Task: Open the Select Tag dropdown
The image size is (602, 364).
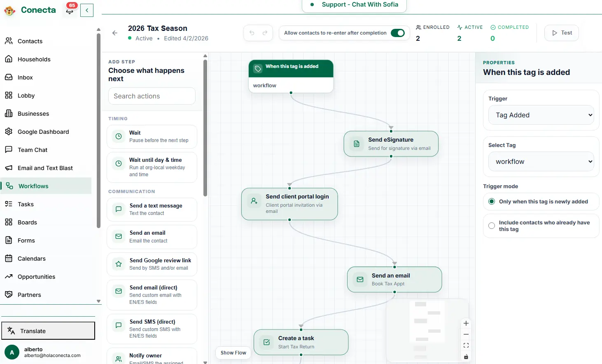Action: (x=541, y=161)
